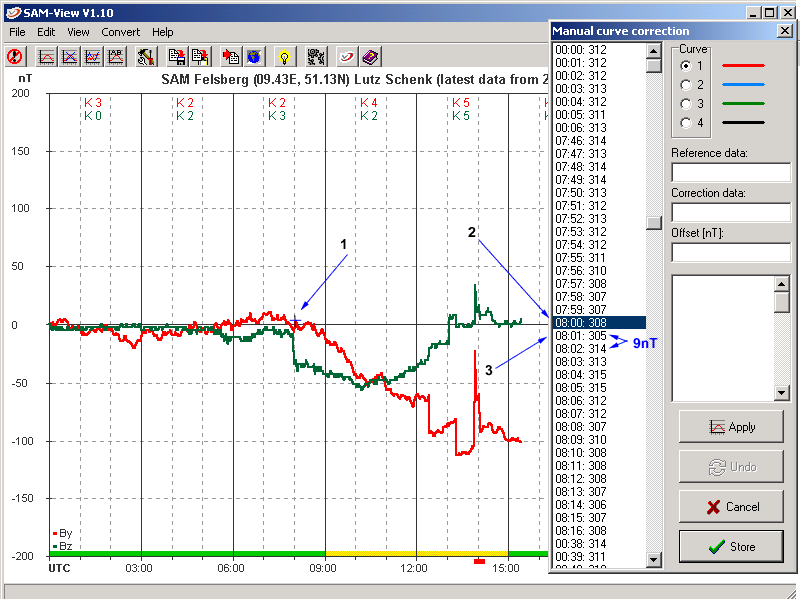Select the list row "07:56: 310"
The height and width of the screenshot is (600, 800).
[x=599, y=271]
